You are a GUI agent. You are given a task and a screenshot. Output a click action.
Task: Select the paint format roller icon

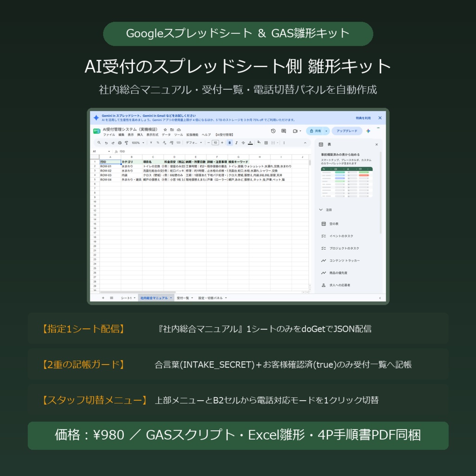(126, 143)
